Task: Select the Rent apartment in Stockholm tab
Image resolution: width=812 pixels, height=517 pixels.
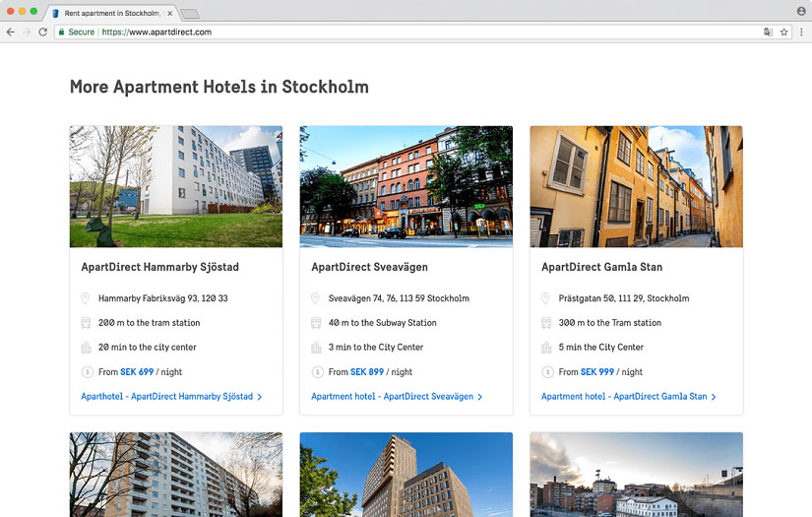Action: point(111,14)
